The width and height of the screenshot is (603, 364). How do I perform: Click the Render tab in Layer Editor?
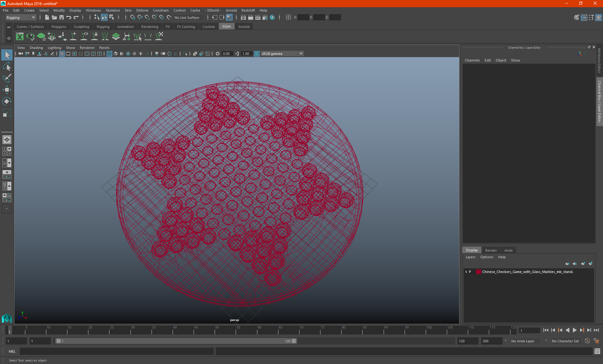coord(491,250)
